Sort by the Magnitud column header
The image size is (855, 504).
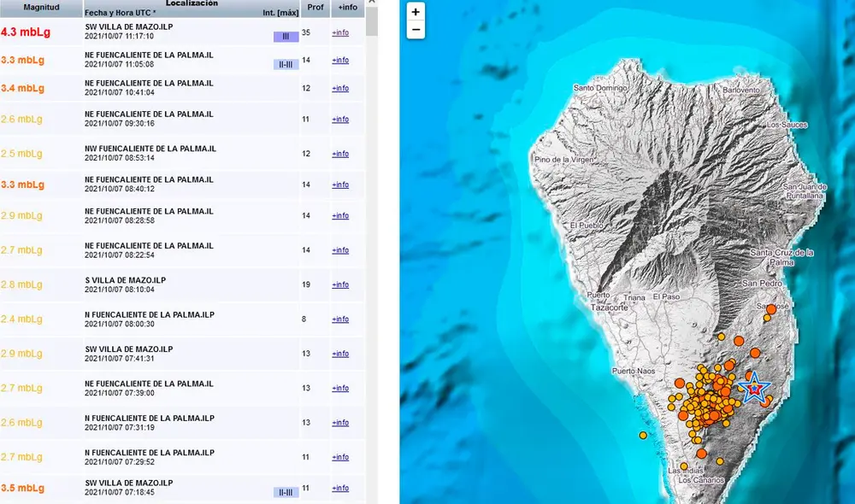41,7
